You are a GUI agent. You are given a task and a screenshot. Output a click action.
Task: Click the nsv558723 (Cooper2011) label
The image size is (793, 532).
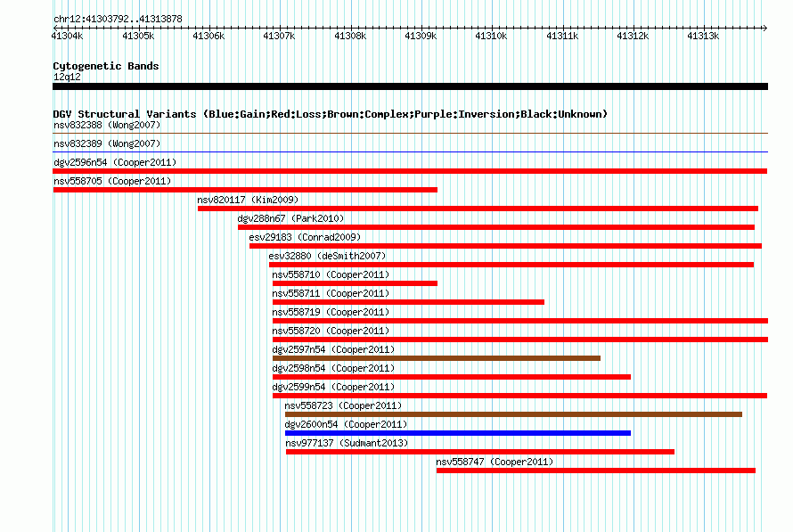pos(343,405)
